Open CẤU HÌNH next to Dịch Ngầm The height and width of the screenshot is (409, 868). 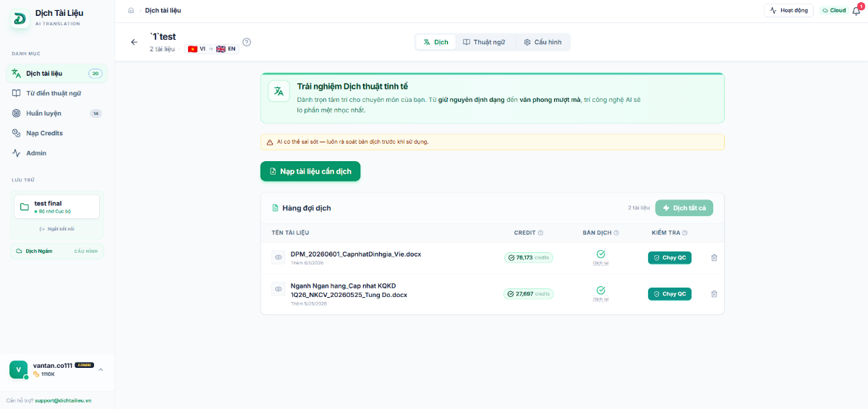click(86, 251)
